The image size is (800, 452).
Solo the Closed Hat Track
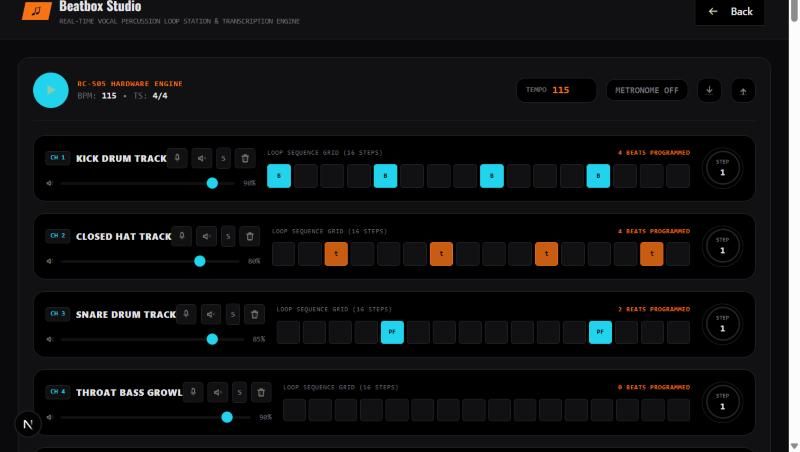[x=228, y=236]
